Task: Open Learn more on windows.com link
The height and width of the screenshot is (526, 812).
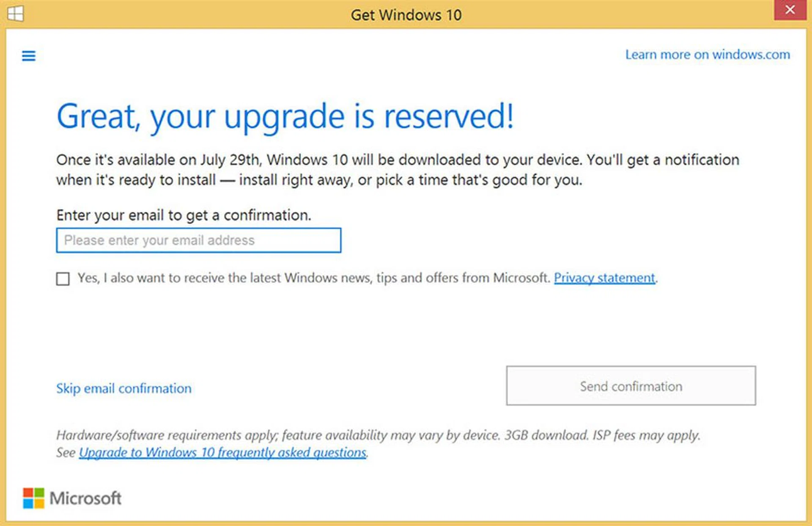Action: click(x=707, y=55)
